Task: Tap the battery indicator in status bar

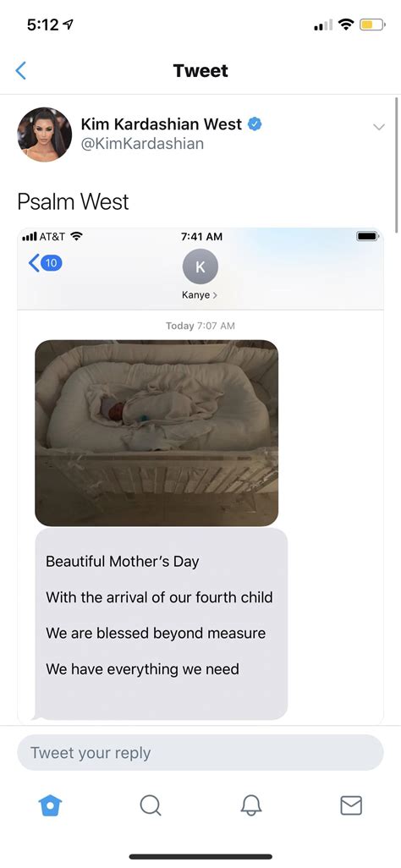Action: 372,25
